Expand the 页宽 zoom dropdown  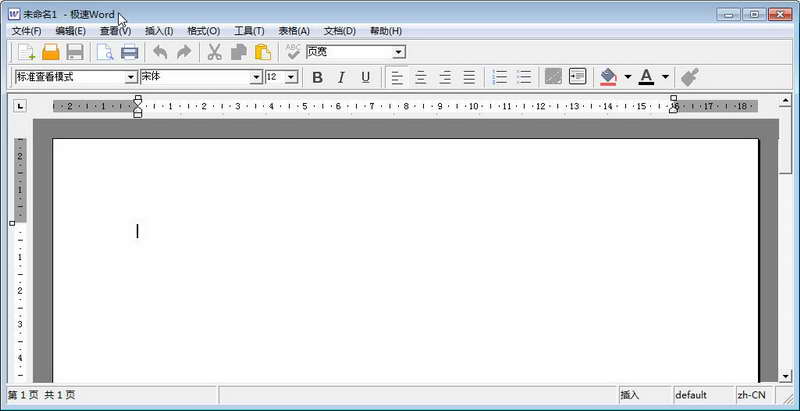tap(399, 52)
